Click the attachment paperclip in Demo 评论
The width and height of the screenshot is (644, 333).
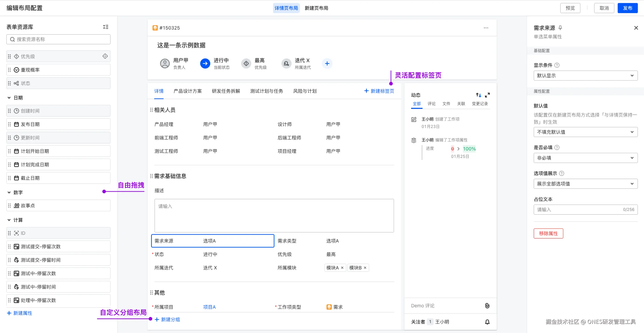tap(487, 305)
